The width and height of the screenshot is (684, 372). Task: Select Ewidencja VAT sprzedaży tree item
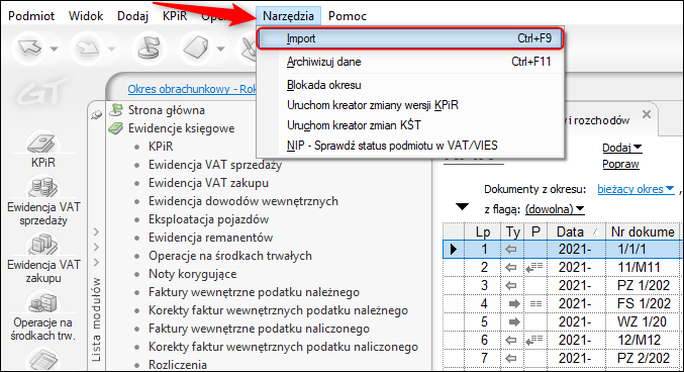pos(215,165)
